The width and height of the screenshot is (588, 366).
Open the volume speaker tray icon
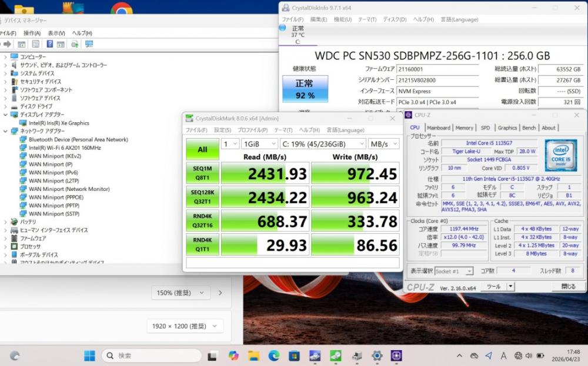(x=529, y=355)
